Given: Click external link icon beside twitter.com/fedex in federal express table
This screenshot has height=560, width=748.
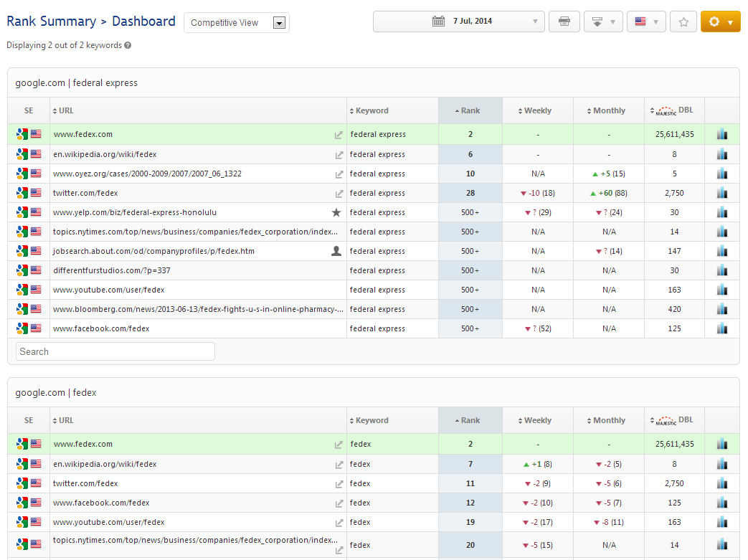Looking at the screenshot, I should (x=339, y=194).
